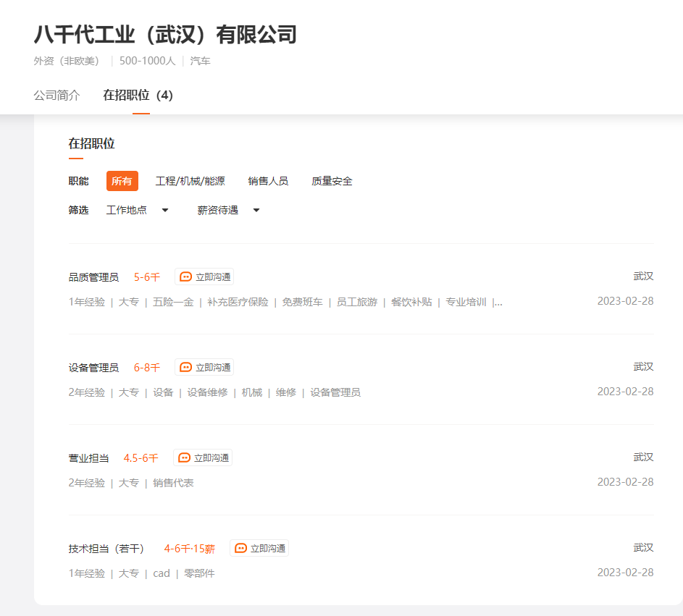
Task: Open the 工作地点 dropdown
Action: pyautogui.click(x=137, y=210)
